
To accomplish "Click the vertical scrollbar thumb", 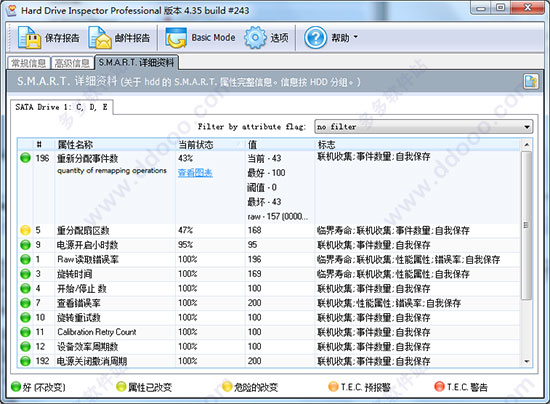I will 526,225.
